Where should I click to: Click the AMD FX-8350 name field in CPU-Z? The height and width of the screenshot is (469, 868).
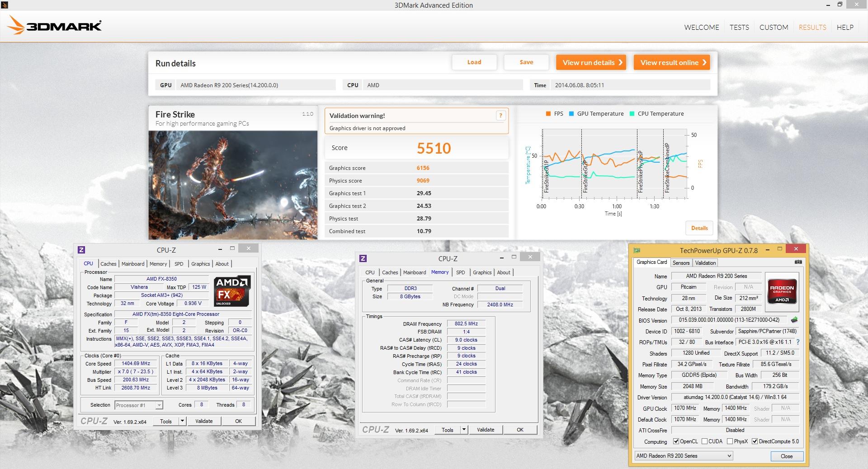(x=161, y=279)
